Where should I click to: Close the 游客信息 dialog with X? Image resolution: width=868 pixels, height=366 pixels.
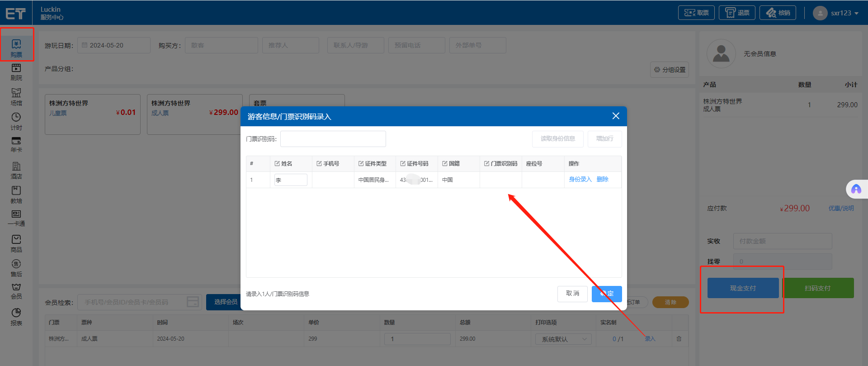coord(615,116)
